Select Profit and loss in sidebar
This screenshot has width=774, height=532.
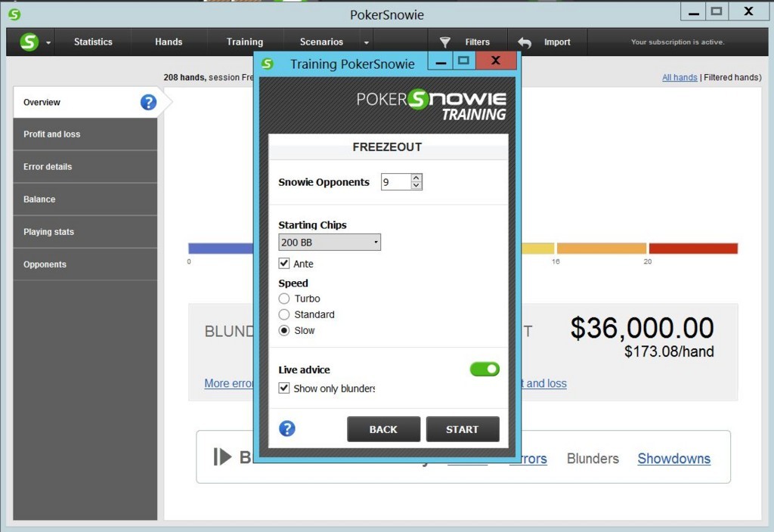pos(85,135)
